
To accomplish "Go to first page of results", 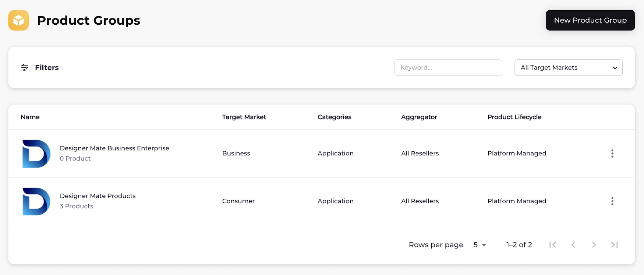I will (x=552, y=245).
